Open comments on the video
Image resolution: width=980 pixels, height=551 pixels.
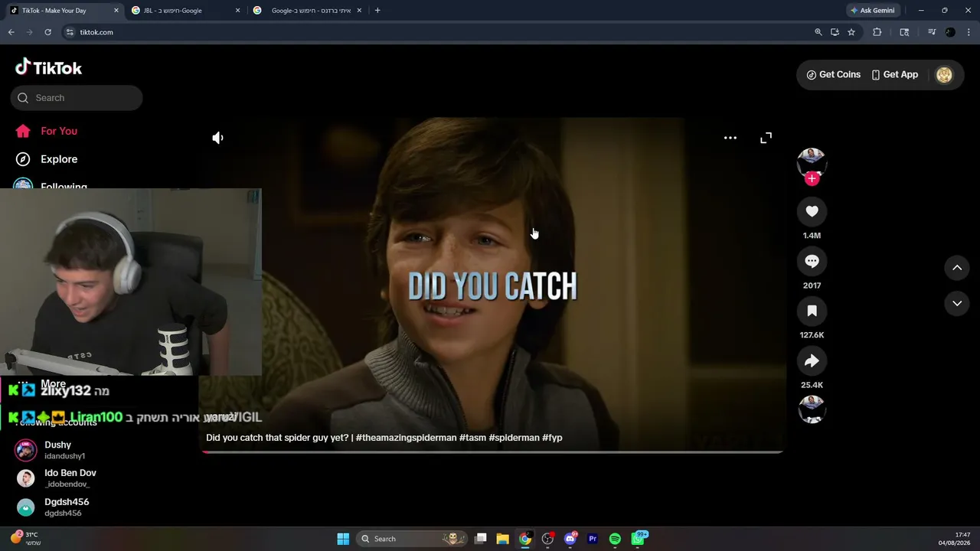point(812,261)
